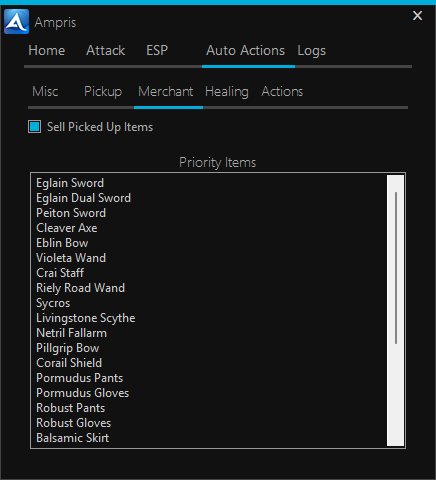Click the Priority Items scrollbar thumb
The width and height of the screenshot is (436, 480).
(396, 268)
